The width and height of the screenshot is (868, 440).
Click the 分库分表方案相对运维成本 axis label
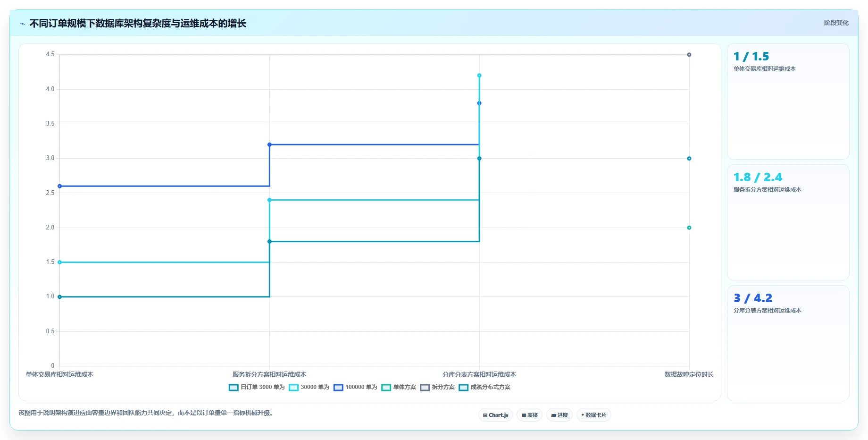479,374
